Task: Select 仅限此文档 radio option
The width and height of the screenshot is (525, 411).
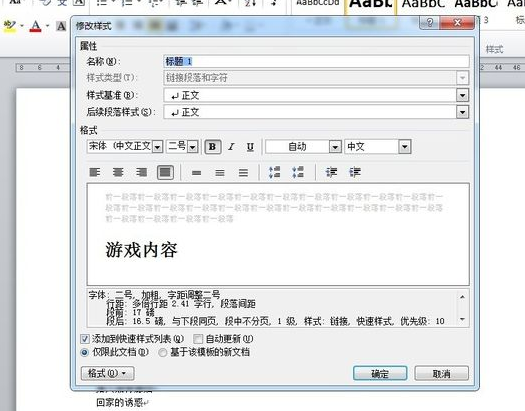Action: 85,352
